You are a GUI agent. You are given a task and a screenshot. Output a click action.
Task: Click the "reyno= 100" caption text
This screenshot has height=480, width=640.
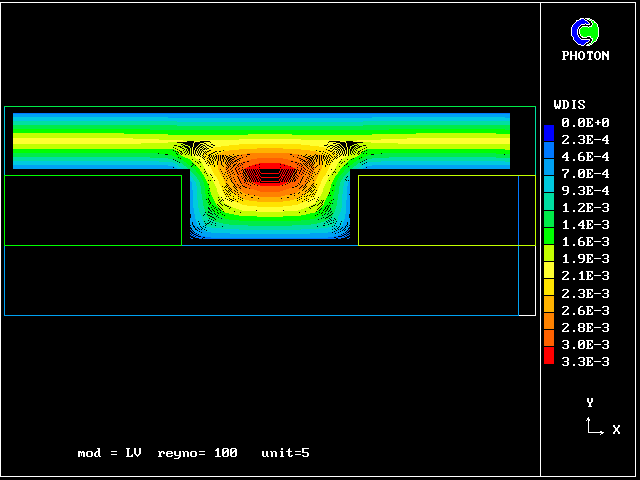click(197, 453)
